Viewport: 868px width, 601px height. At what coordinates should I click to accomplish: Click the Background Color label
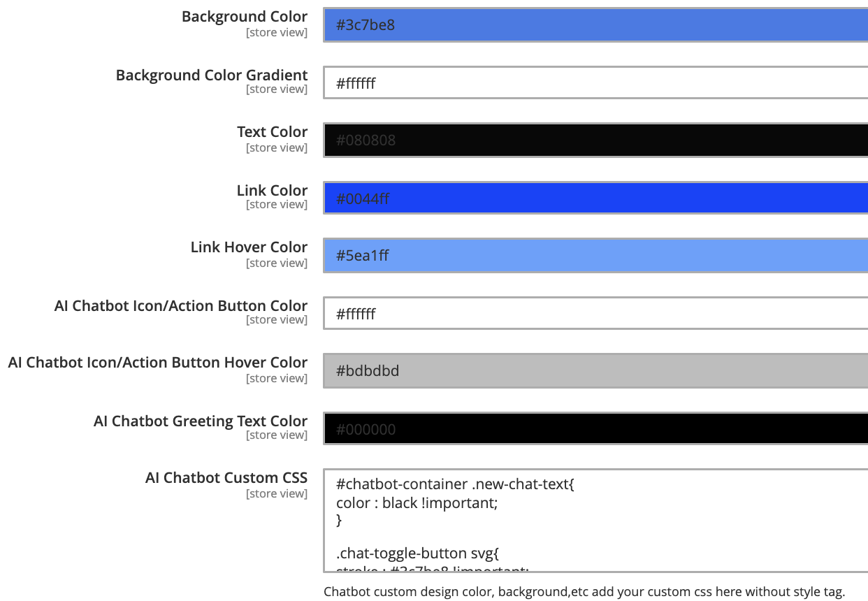point(245,16)
